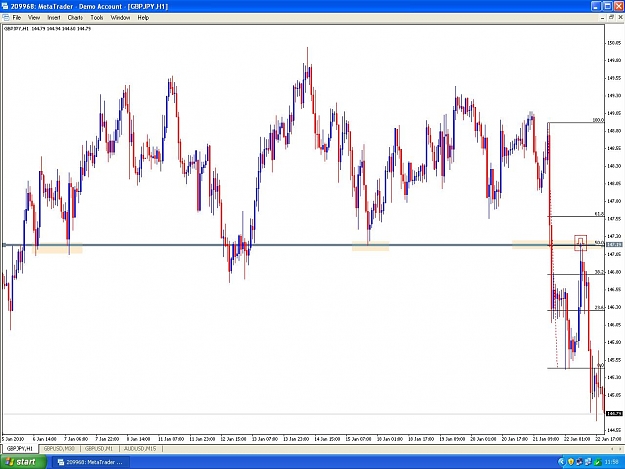Click the 147.19 horizontal line price label
This screenshot has width=625, height=469.
(614, 244)
